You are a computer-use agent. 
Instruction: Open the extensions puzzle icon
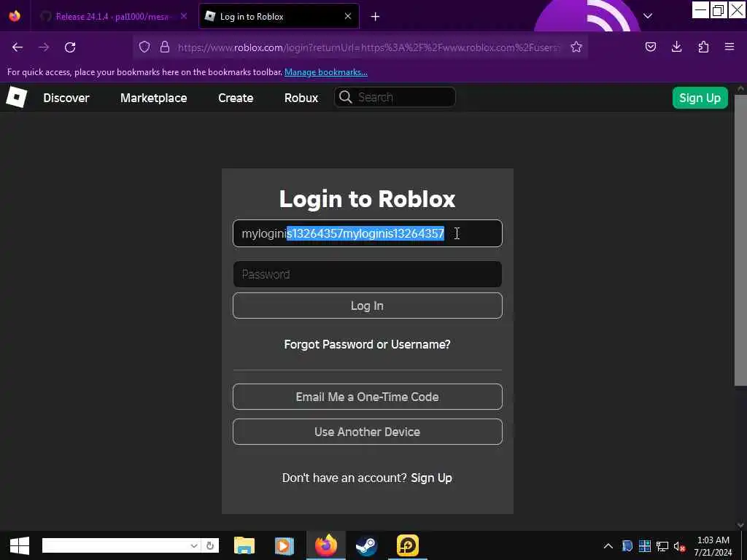703,47
